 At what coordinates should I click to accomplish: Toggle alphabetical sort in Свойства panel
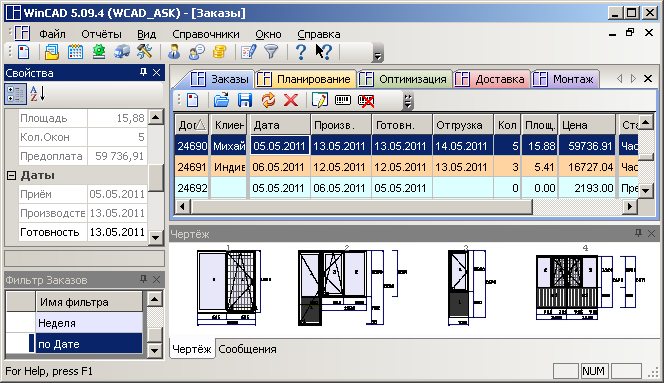(x=37, y=94)
